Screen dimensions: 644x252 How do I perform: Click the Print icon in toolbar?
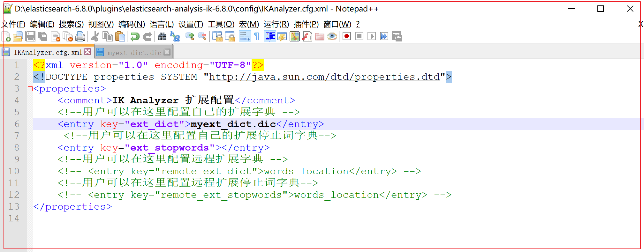point(80,37)
